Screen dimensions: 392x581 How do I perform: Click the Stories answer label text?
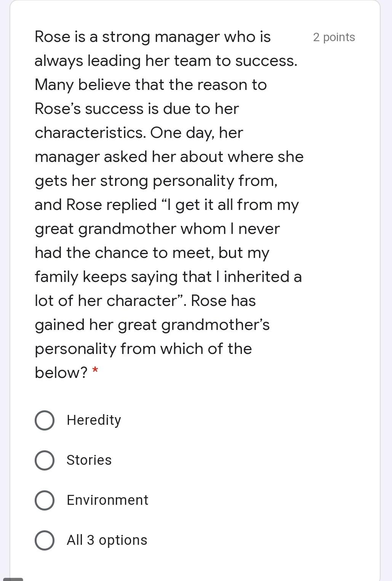point(89,460)
